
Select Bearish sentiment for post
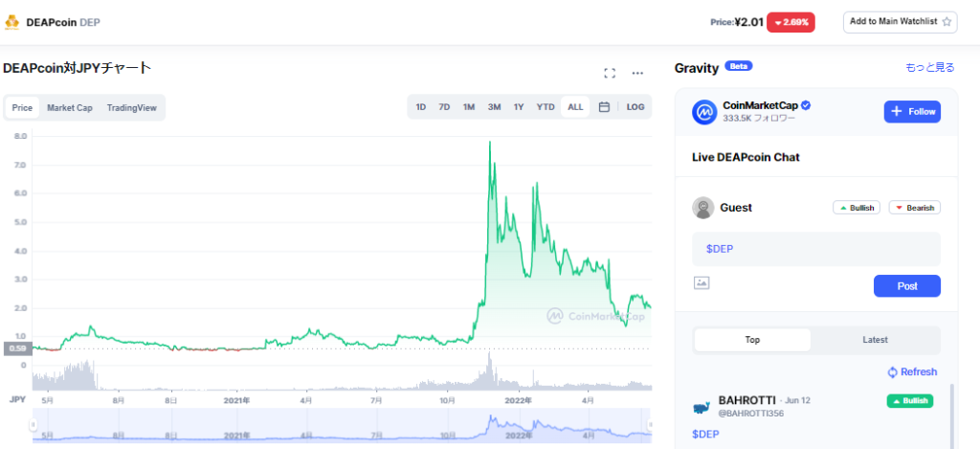915,208
